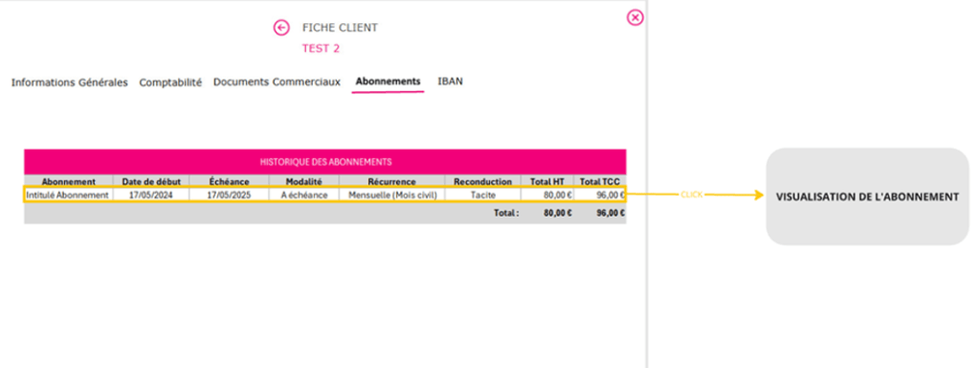The image size is (980, 368).
Task: Open the Informations Générales tab
Action: pyautogui.click(x=69, y=82)
